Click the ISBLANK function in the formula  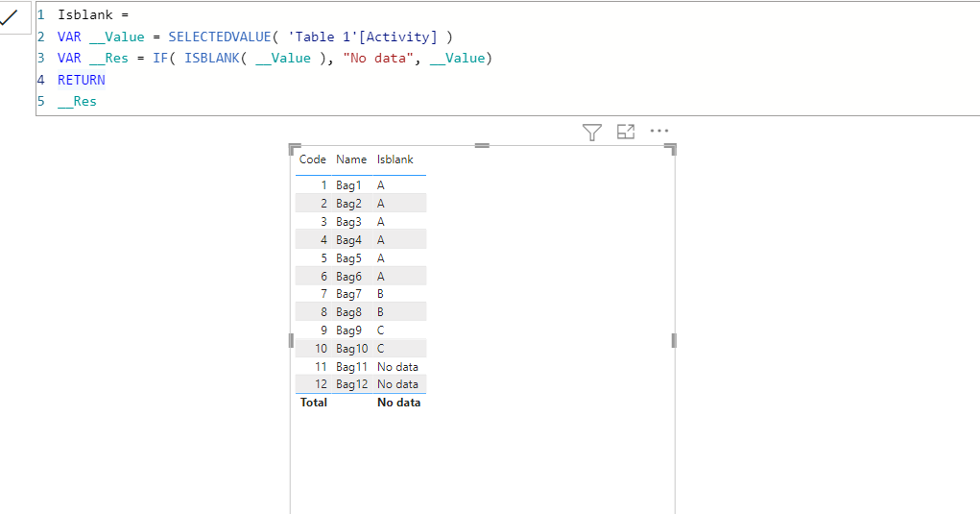(212, 59)
